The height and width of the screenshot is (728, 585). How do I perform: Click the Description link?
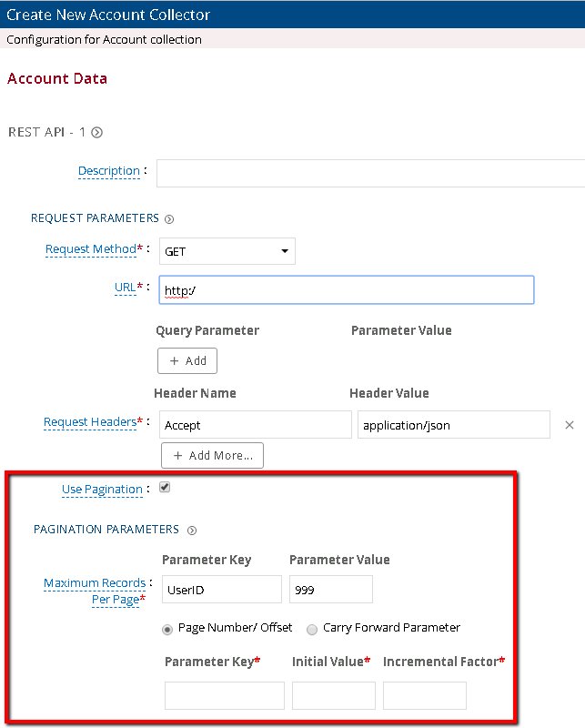coord(108,171)
